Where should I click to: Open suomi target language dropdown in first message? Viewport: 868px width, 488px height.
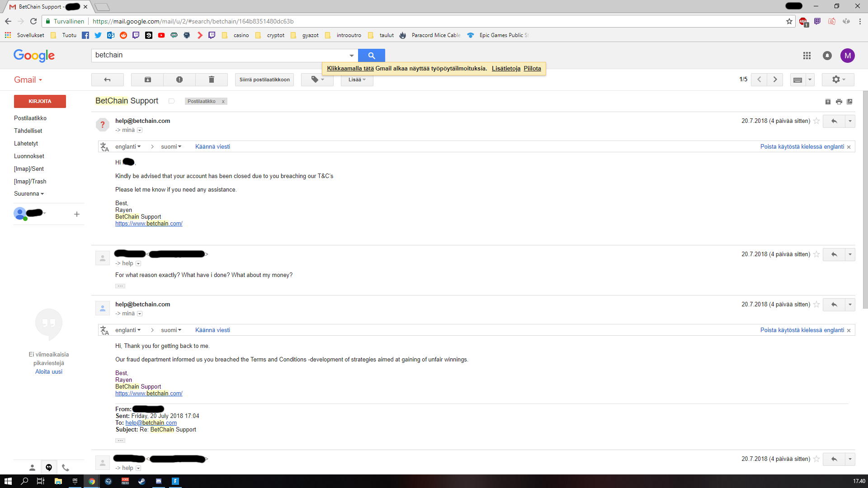tap(171, 146)
